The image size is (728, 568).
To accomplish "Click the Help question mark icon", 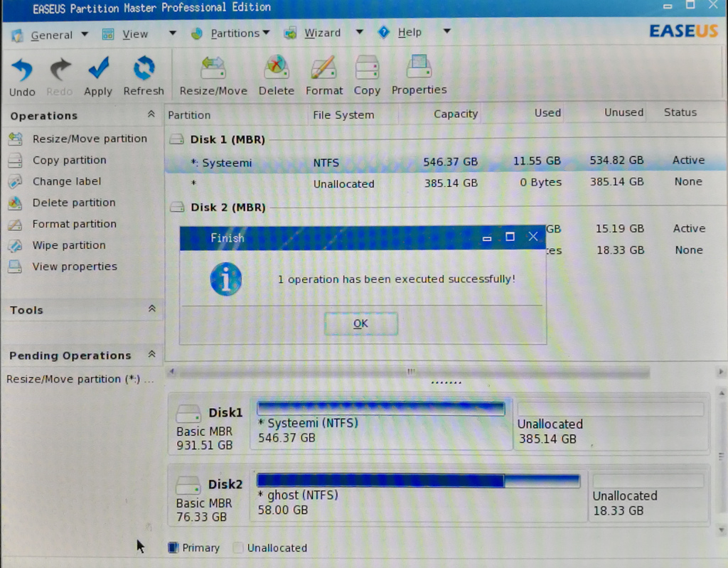I will pyautogui.click(x=383, y=32).
